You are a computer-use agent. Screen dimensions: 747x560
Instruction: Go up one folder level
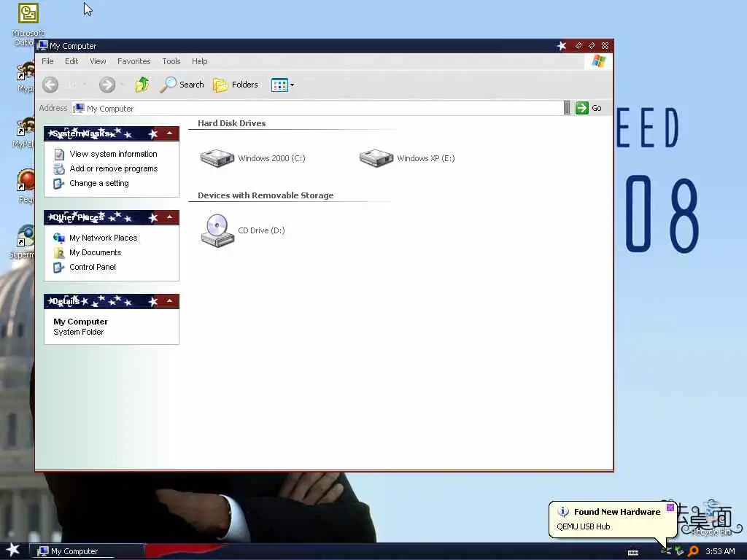click(142, 85)
